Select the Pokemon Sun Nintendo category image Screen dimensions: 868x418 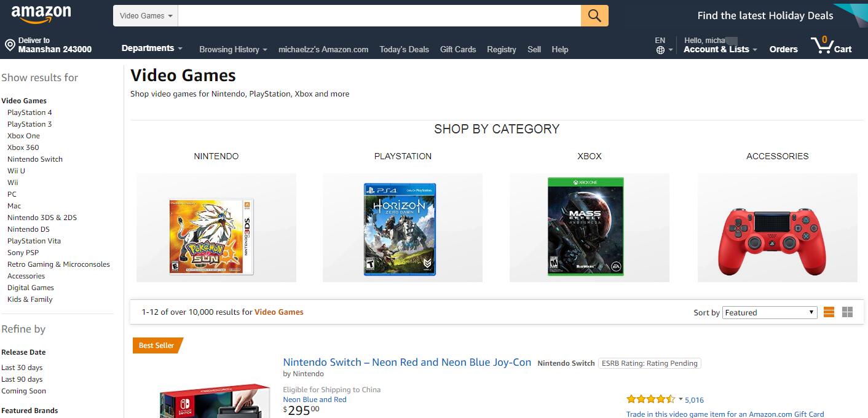pos(211,236)
